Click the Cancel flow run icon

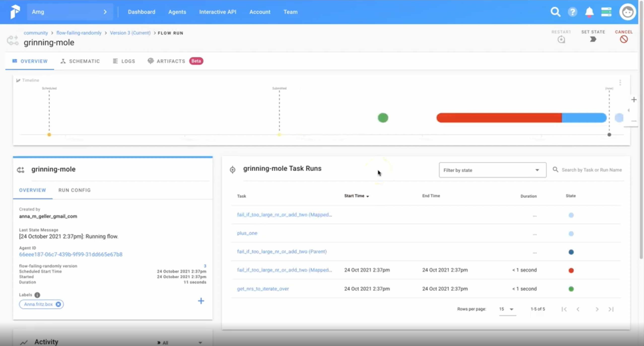click(624, 39)
